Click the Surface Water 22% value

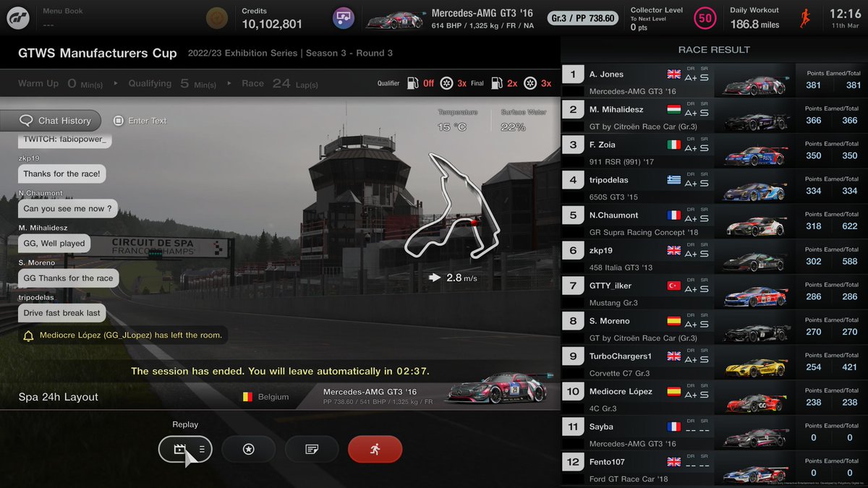(x=513, y=127)
